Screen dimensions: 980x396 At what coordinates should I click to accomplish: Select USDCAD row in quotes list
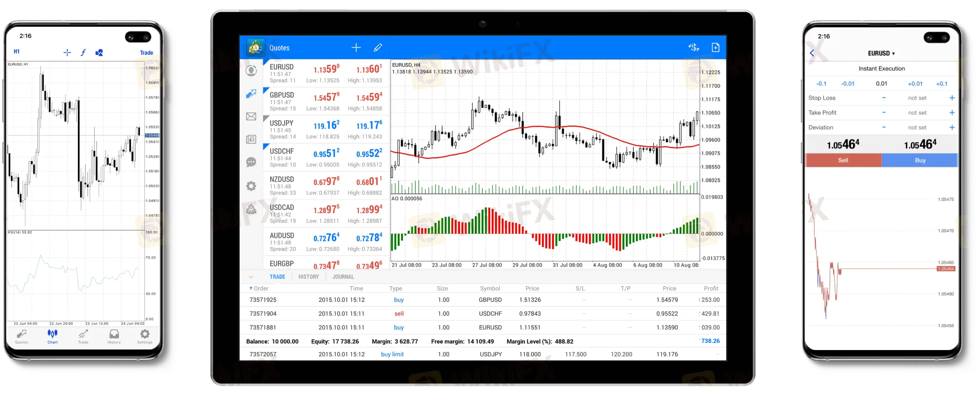(326, 214)
